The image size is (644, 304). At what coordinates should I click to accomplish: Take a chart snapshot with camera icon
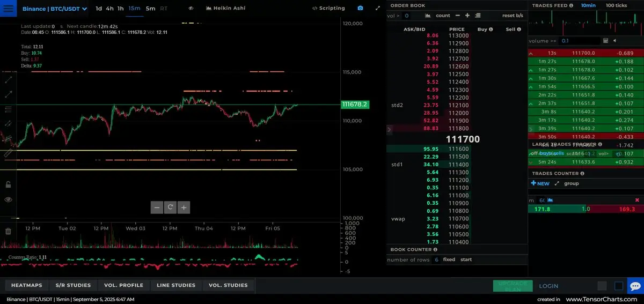tap(360, 9)
